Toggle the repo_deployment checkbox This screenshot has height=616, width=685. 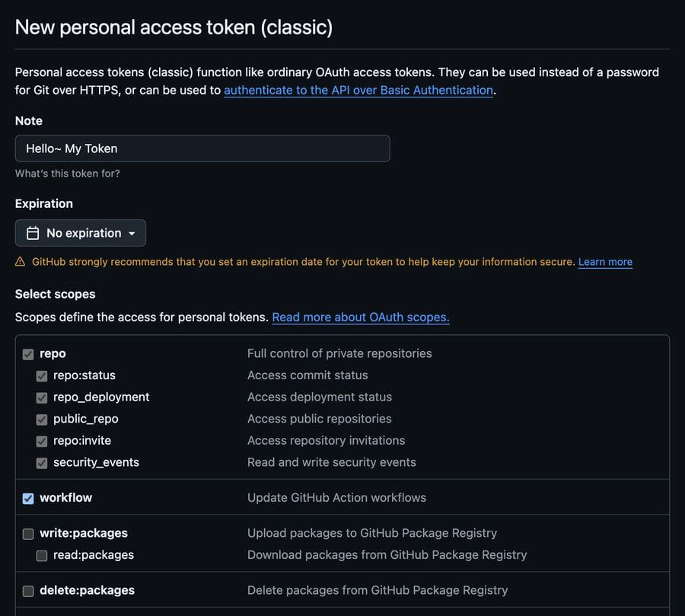42,397
